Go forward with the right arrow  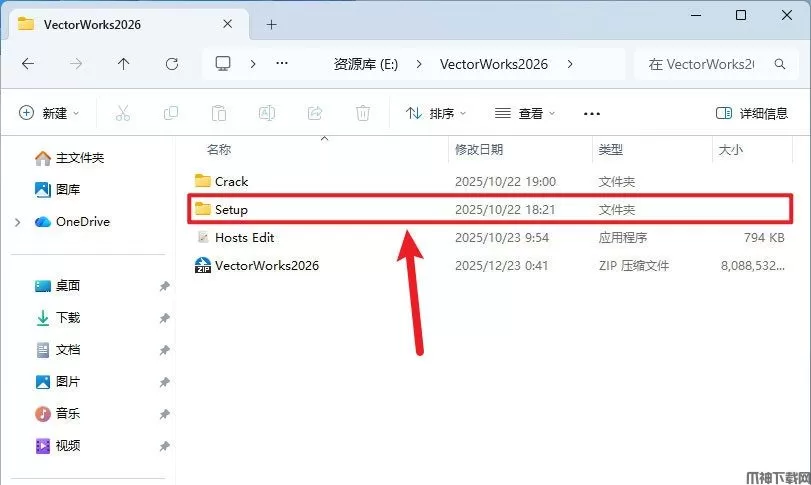click(x=76, y=64)
